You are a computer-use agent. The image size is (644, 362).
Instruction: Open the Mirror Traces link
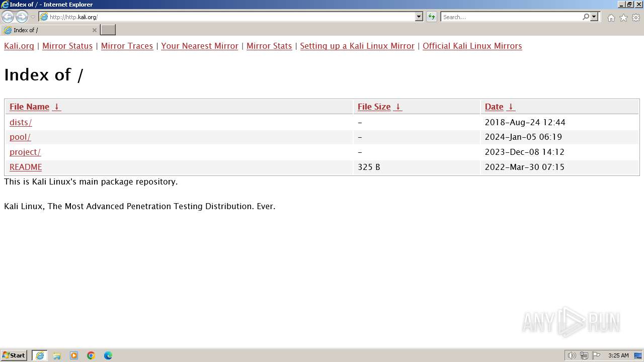pyautogui.click(x=127, y=46)
